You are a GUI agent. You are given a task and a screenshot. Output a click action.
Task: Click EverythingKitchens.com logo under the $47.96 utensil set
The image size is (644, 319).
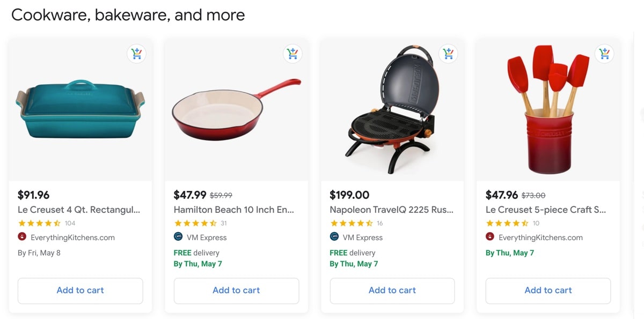click(490, 237)
